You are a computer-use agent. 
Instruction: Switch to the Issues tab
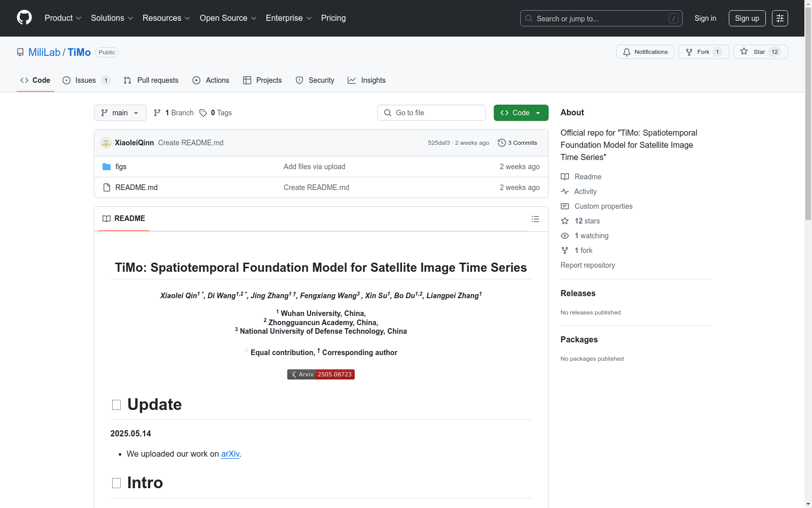pyautogui.click(x=86, y=80)
